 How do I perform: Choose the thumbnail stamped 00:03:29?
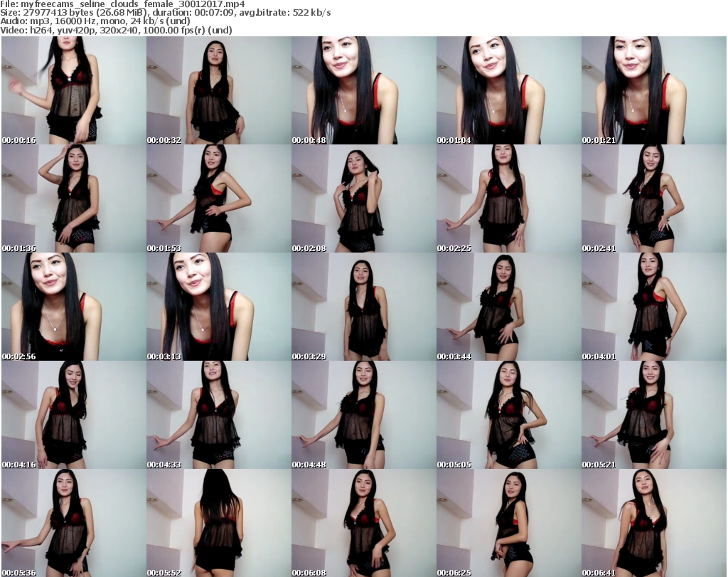(x=364, y=307)
